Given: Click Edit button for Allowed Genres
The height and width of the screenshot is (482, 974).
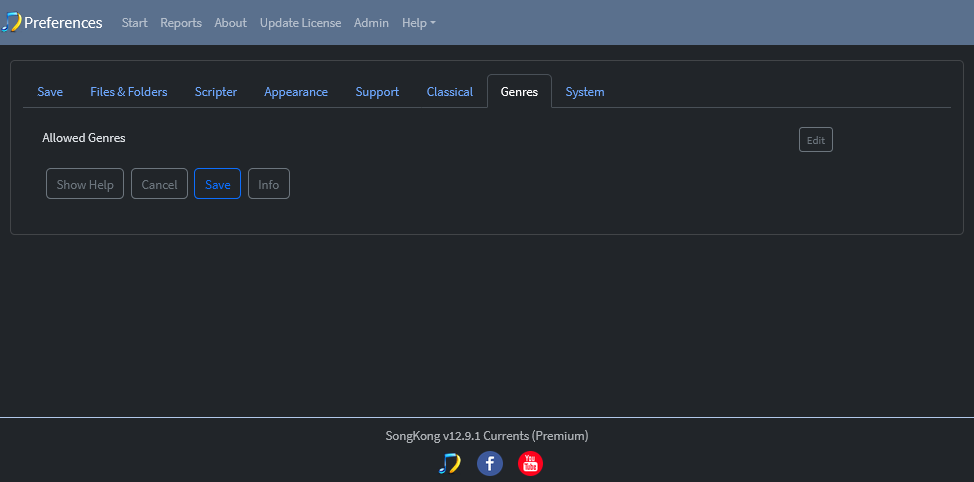Looking at the screenshot, I should tap(816, 140).
